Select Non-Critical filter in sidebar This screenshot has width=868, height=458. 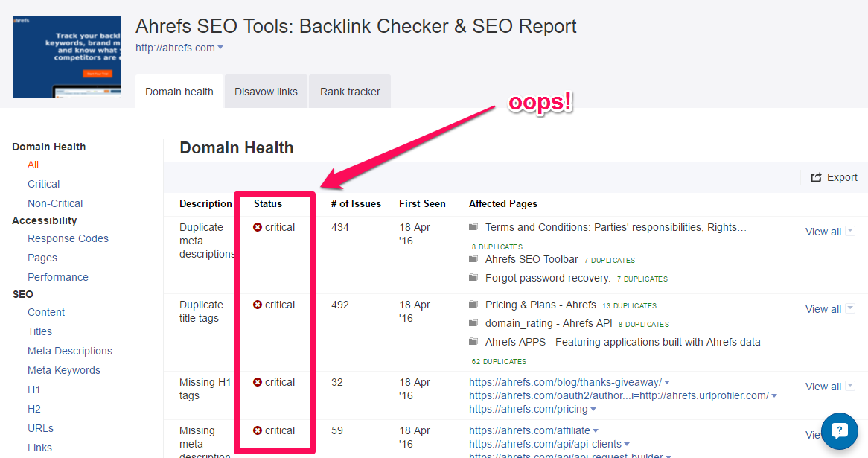pyautogui.click(x=55, y=203)
